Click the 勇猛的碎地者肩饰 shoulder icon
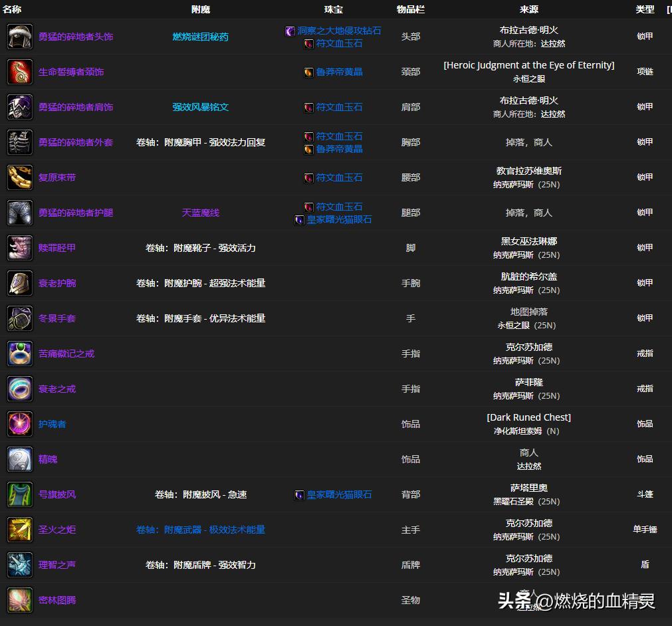The image size is (672, 626). tap(19, 107)
